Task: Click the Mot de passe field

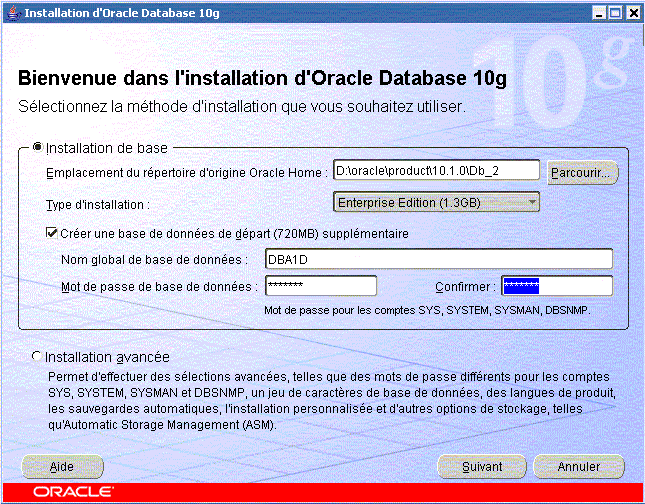Action: [x=320, y=286]
